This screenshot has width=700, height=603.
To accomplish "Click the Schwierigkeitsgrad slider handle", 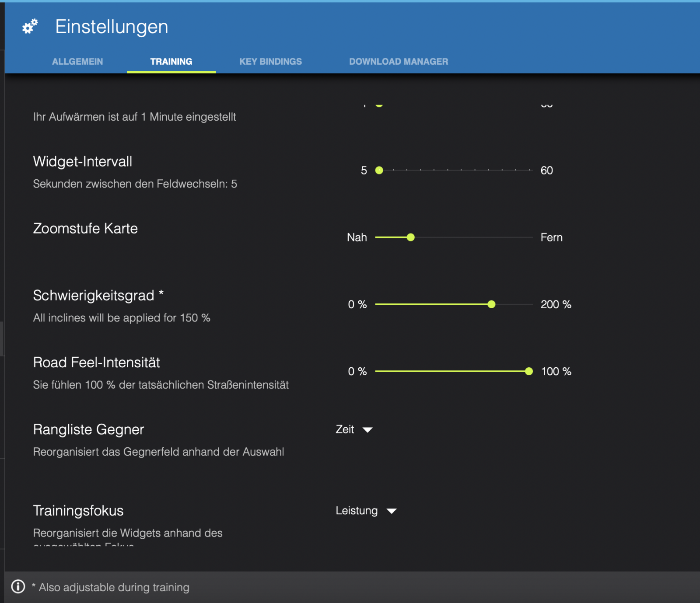I will click(x=491, y=304).
